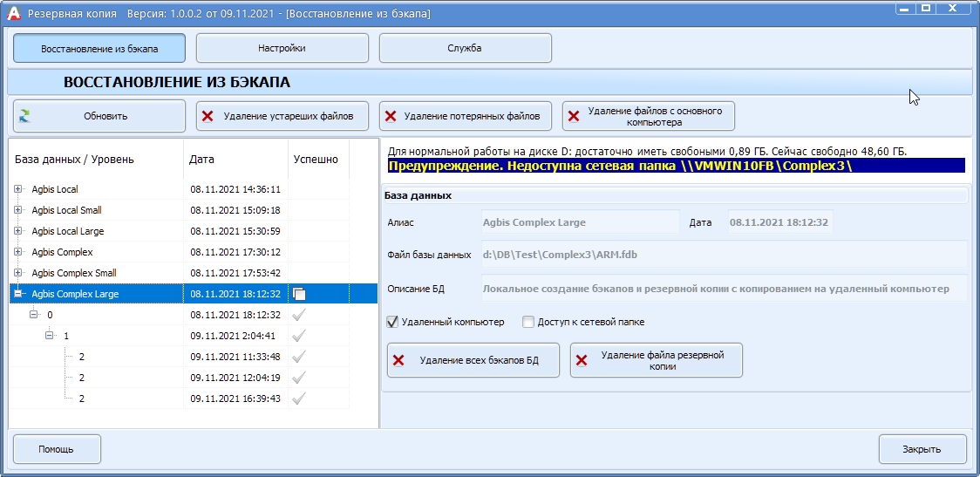
Task: Click date 08.11.2021 17:53:42
Action: (235, 273)
